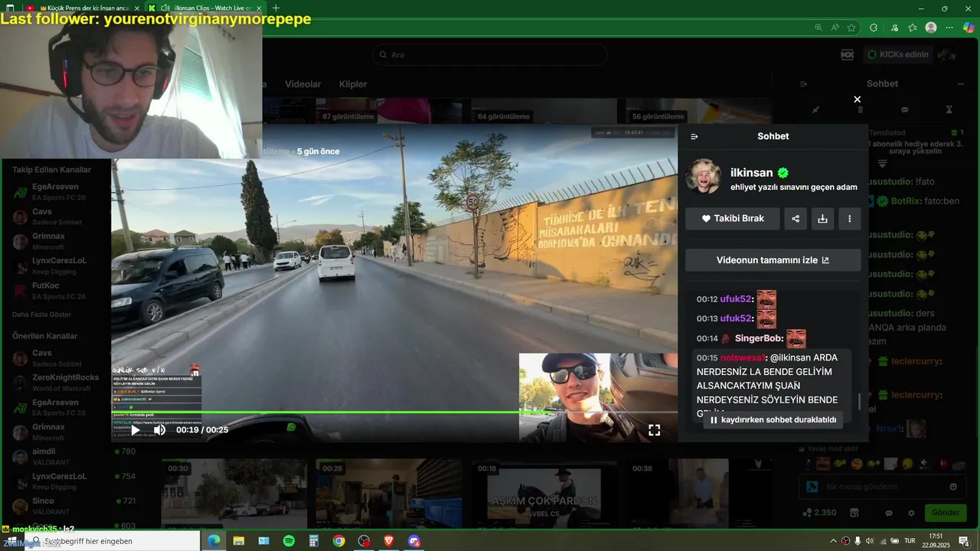Open Discord from taskbar
Image resolution: width=980 pixels, height=551 pixels.
click(414, 541)
